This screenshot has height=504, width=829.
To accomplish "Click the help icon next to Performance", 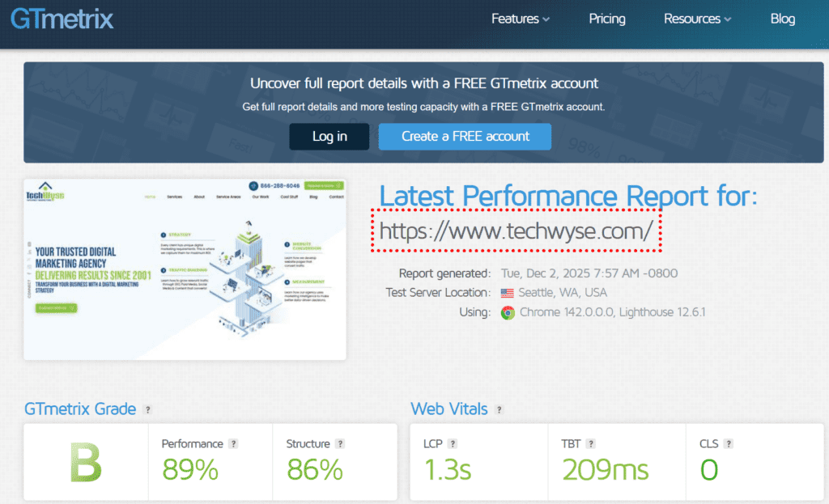I will (x=233, y=444).
